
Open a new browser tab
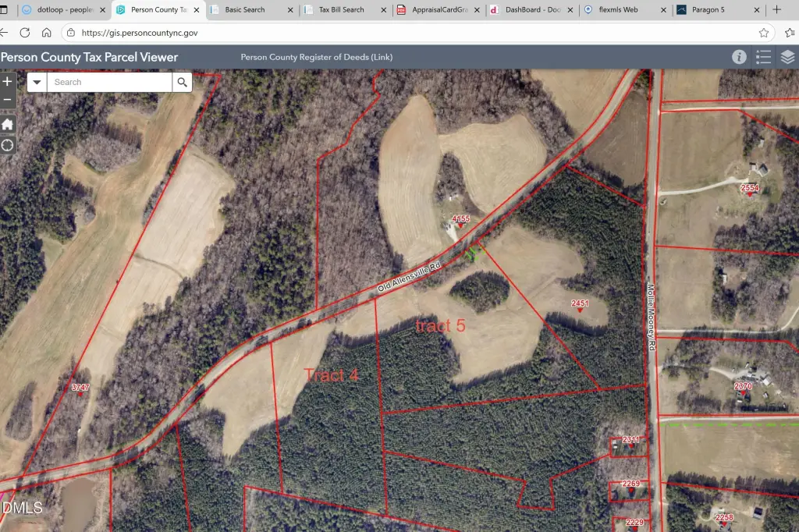pos(776,10)
